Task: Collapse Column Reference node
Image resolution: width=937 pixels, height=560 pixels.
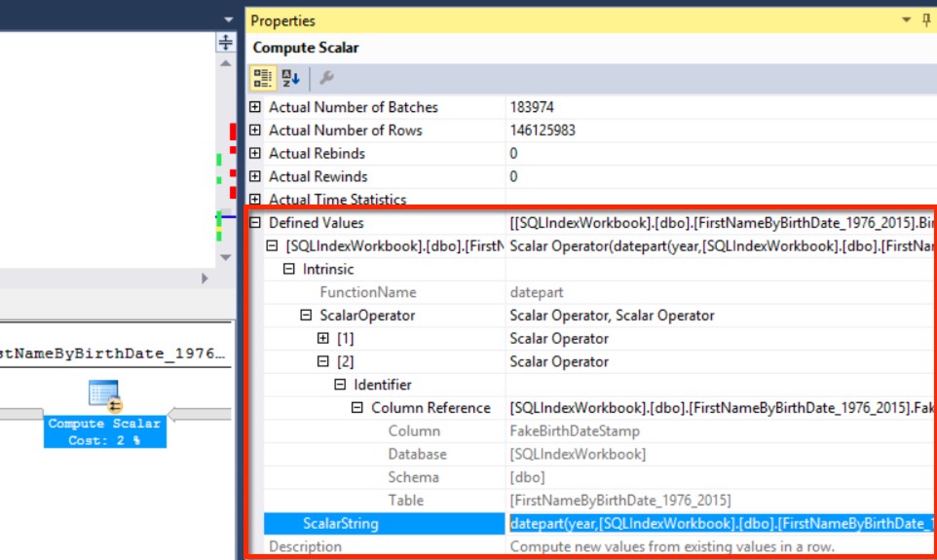Action: (356, 408)
